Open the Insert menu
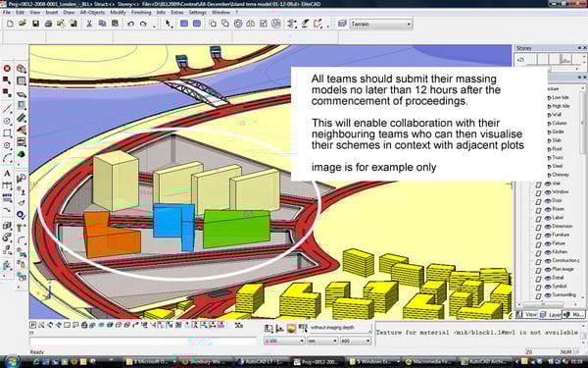This screenshot has width=588, height=368. 51,13
